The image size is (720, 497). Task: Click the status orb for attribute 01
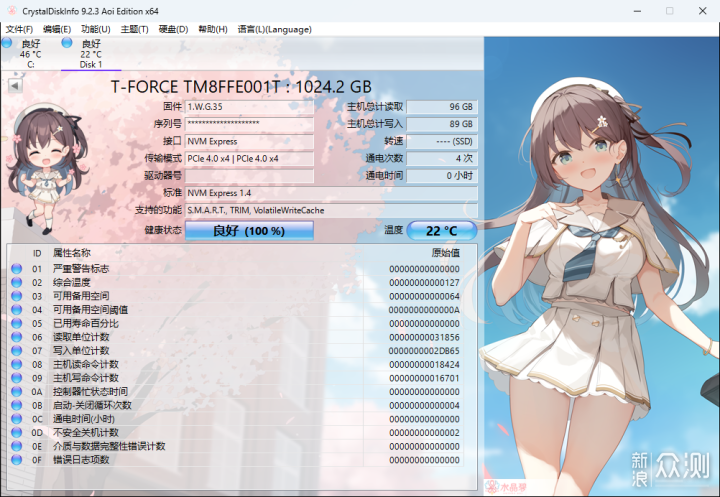17,269
